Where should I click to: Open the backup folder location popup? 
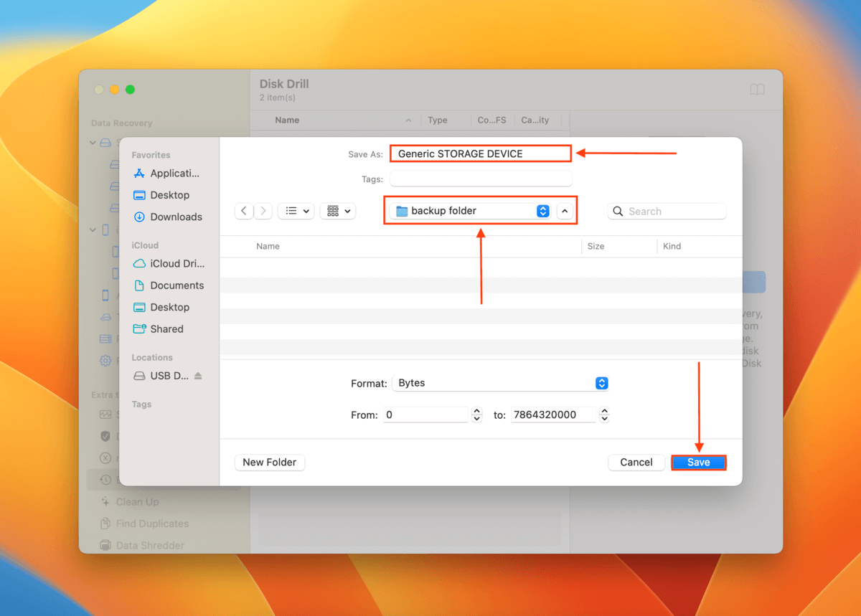[x=470, y=211]
